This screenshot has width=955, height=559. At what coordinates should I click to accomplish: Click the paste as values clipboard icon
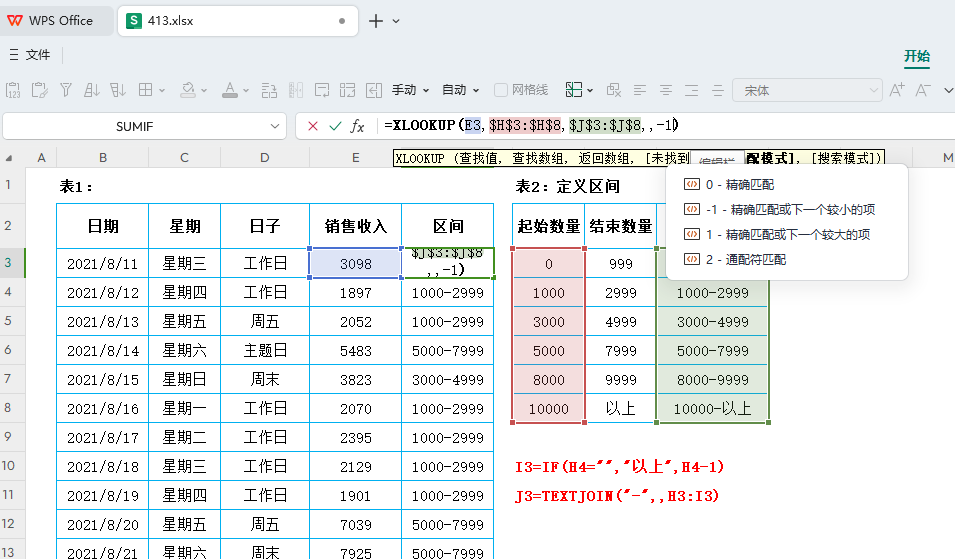point(13,90)
